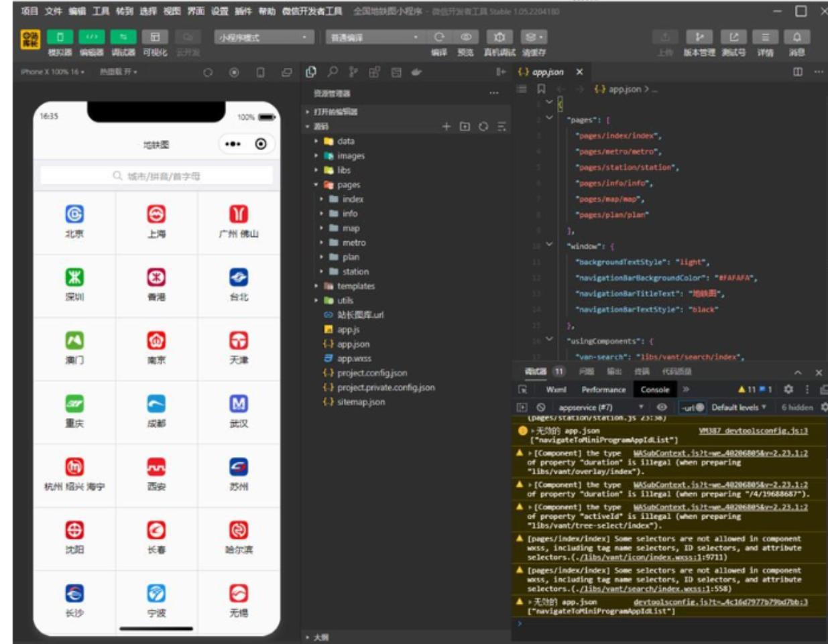Screen dimensions: 828x644
Task: Clear console with the block icon
Action: point(541,407)
